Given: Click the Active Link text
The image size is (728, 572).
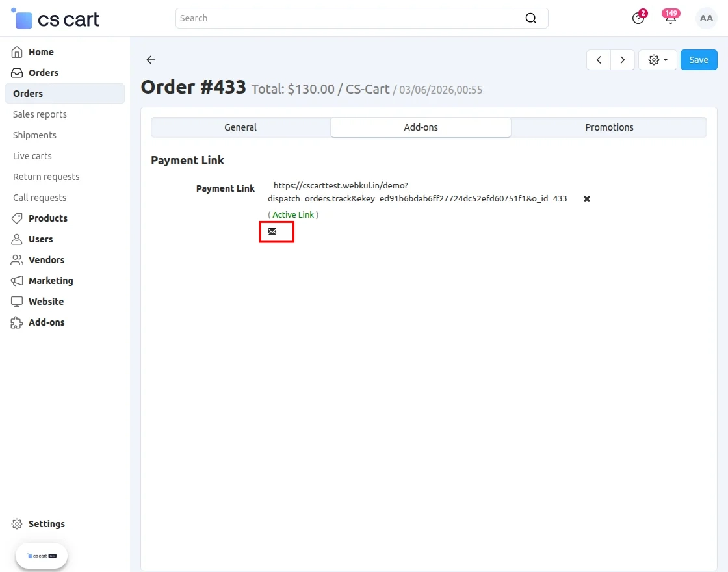Looking at the screenshot, I should tap(293, 214).
